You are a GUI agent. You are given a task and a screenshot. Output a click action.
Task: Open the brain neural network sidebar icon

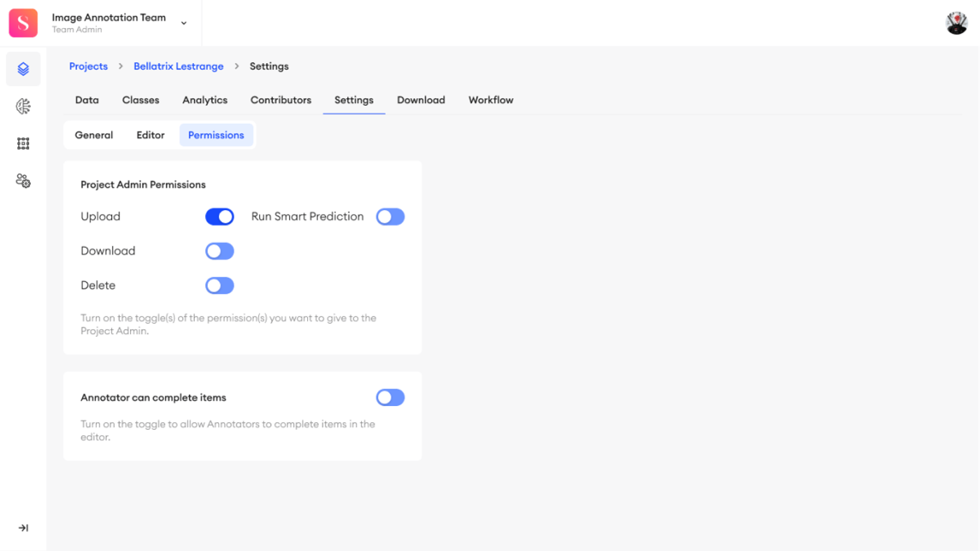coord(23,106)
